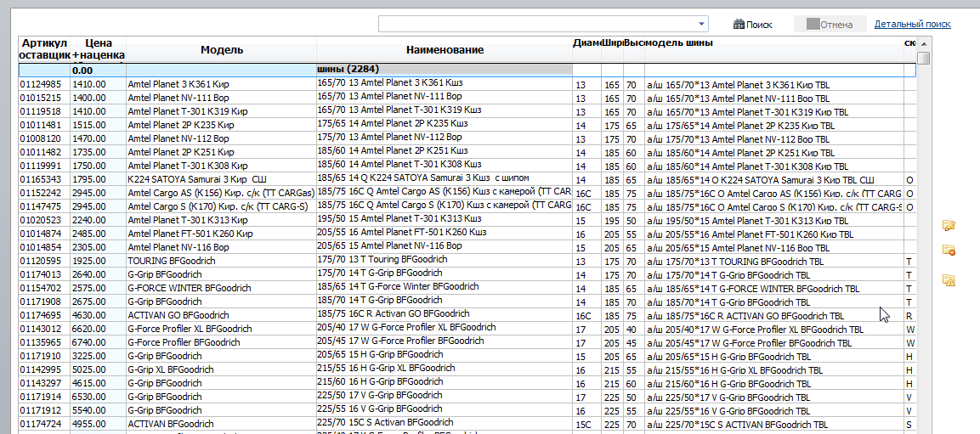The height and width of the screenshot is (434, 980).
Task: Click the Наименование column header
Action: pyautogui.click(x=445, y=49)
